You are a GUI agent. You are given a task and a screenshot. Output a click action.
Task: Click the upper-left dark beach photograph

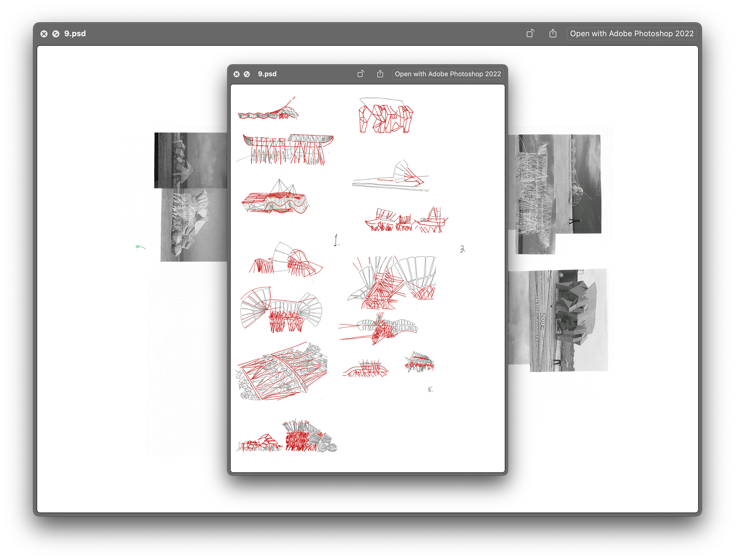coord(190,160)
